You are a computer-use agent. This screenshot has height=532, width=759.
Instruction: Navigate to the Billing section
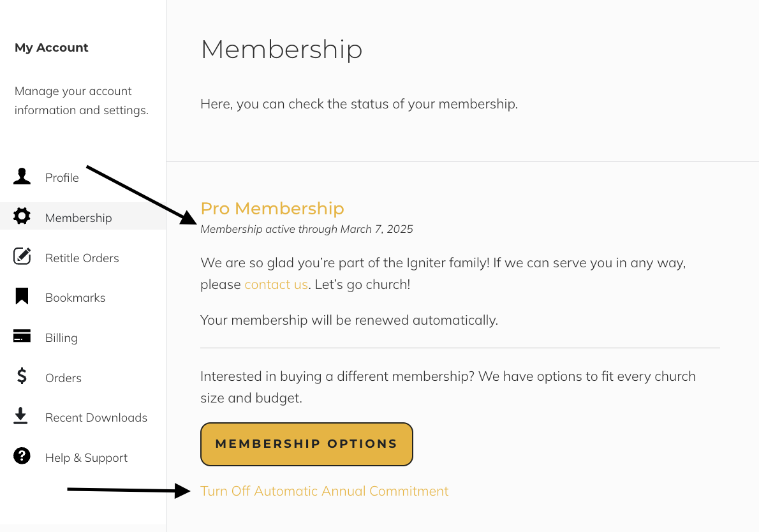(61, 338)
